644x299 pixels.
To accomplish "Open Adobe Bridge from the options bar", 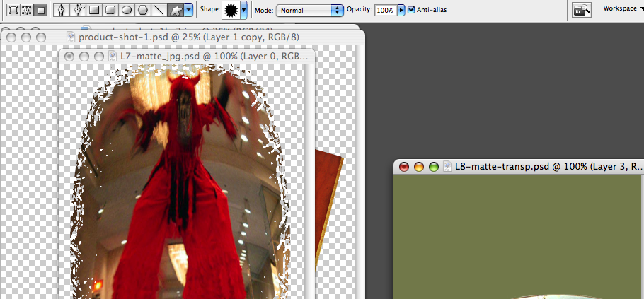I will click(x=582, y=10).
